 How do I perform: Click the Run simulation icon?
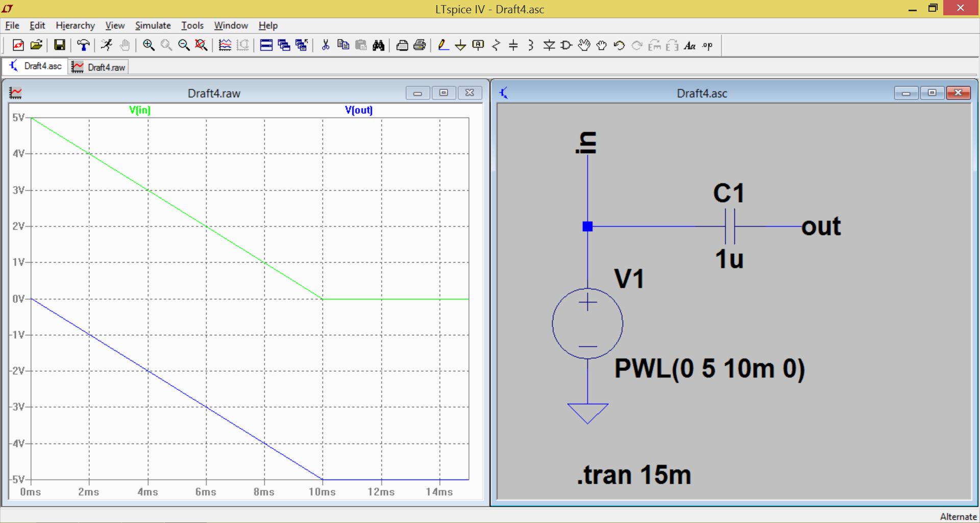click(x=107, y=45)
